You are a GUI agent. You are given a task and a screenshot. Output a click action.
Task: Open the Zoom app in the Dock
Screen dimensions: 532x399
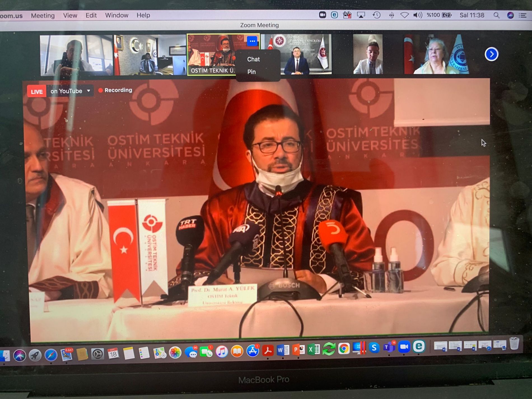[404, 347]
